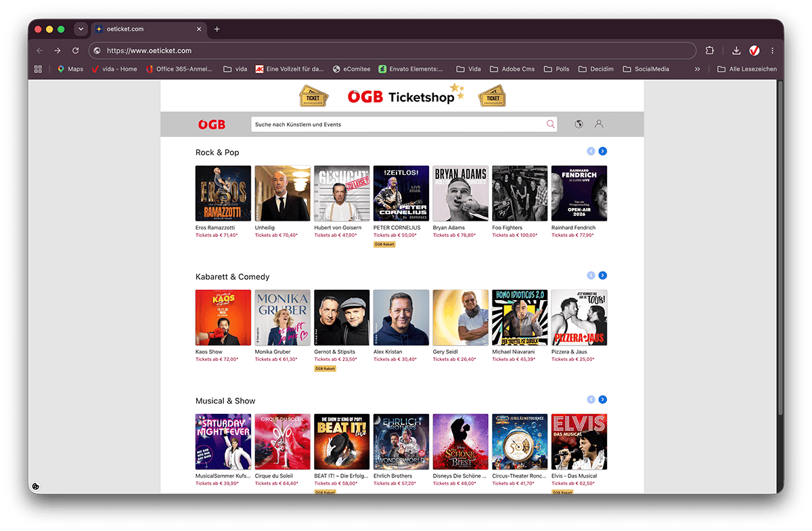Open the apps grid in bookmarks bar
This screenshot has height=531, width=812.
tap(38, 69)
